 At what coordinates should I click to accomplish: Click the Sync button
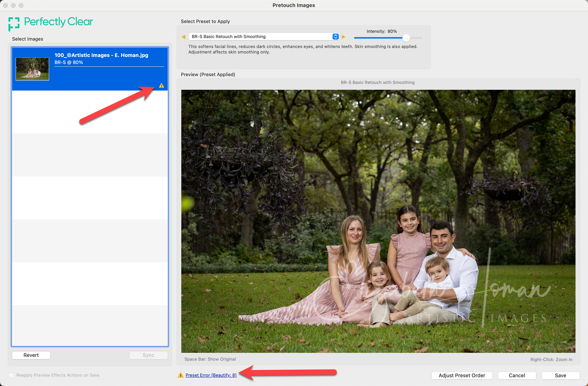coord(148,355)
